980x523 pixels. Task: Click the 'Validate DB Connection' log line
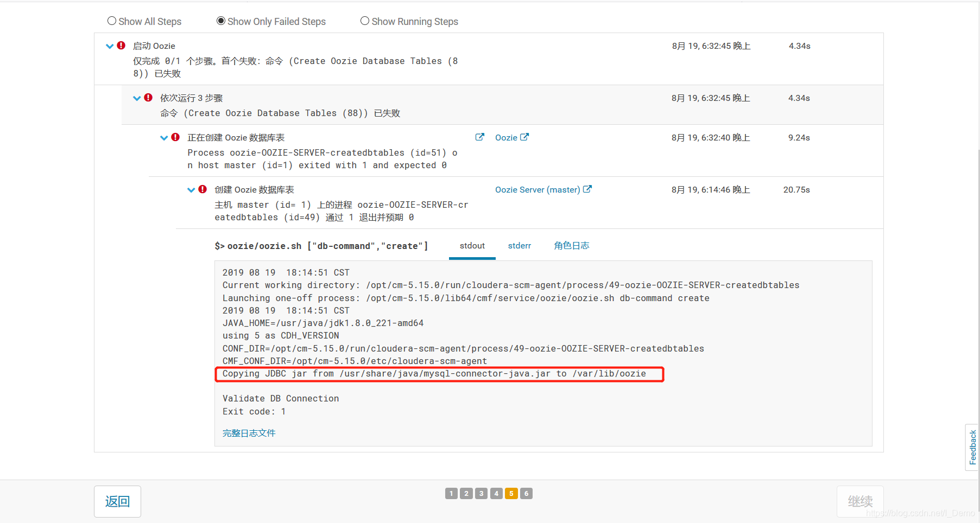pyautogui.click(x=281, y=399)
